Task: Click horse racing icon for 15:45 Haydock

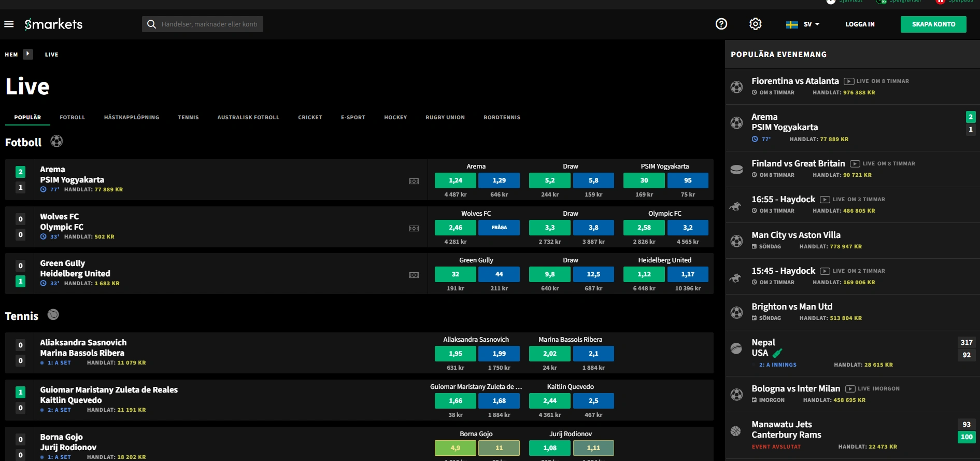Action: [735, 277]
